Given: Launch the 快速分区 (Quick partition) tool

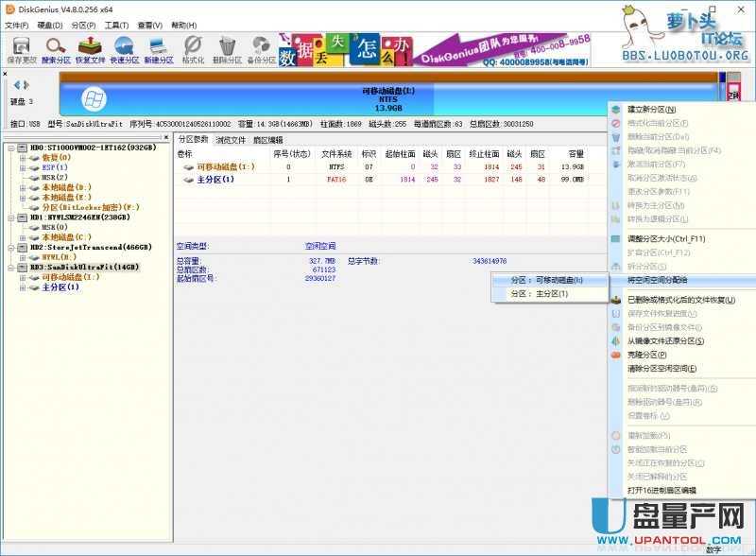Looking at the screenshot, I should tap(124, 48).
